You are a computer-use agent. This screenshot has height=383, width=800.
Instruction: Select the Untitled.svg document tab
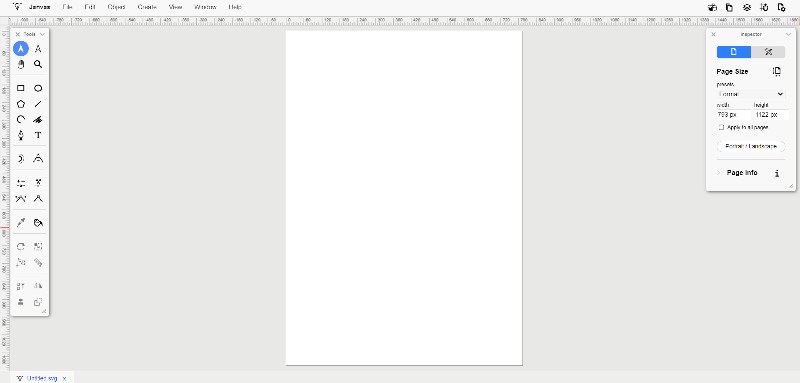click(x=42, y=378)
